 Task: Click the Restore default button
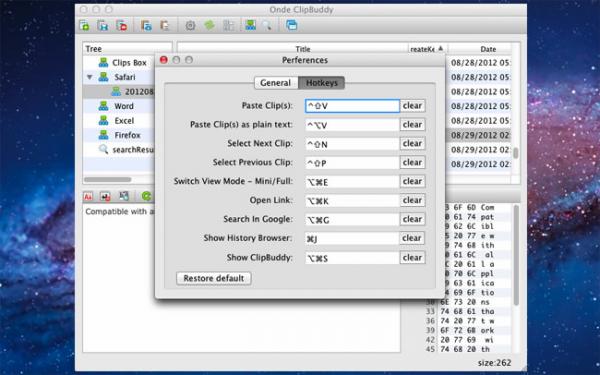(x=214, y=278)
